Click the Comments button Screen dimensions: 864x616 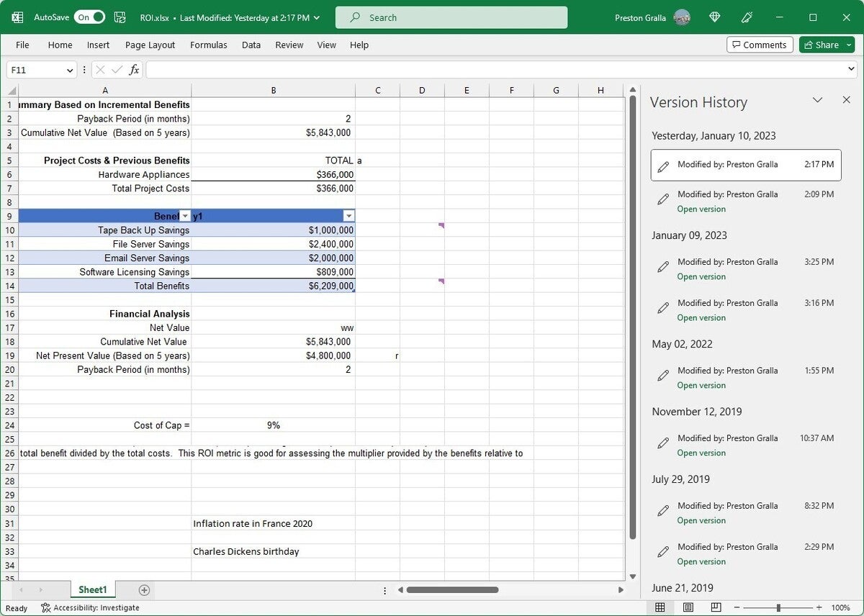(760, 45)
